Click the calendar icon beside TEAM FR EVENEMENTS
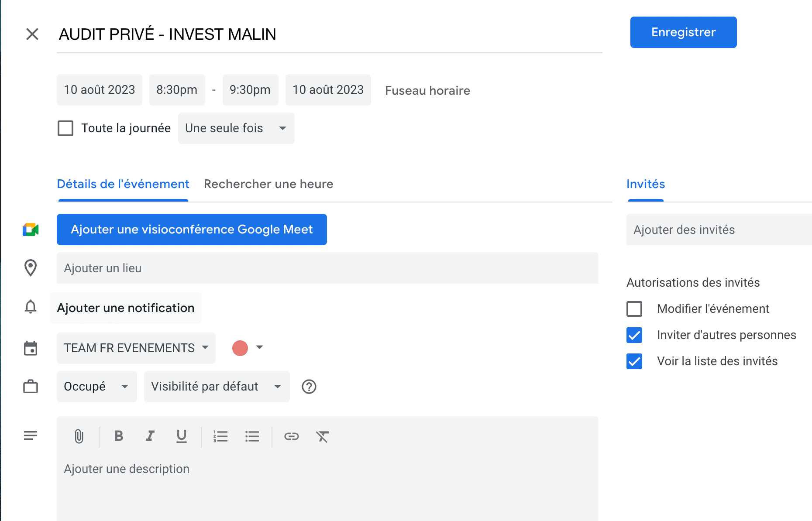Viewport: 812px width, 521px height. pyautogui.click(x=31, y=348)
